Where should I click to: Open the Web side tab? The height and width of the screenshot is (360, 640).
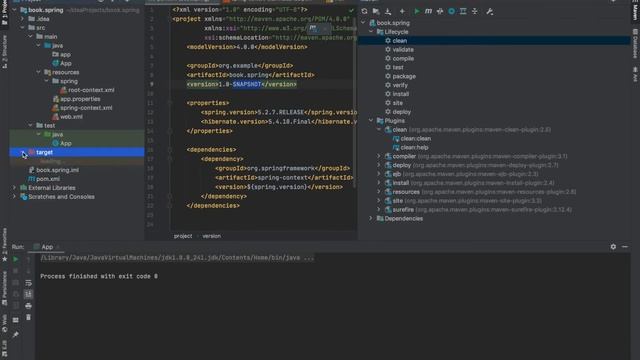[x=4, y=323]
